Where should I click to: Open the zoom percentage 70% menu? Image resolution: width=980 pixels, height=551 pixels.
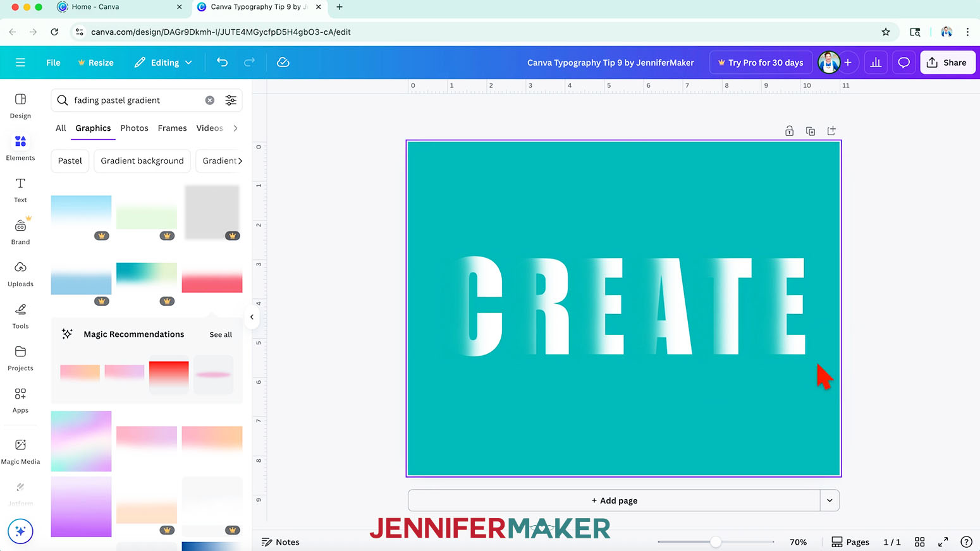tap(798, 542)
